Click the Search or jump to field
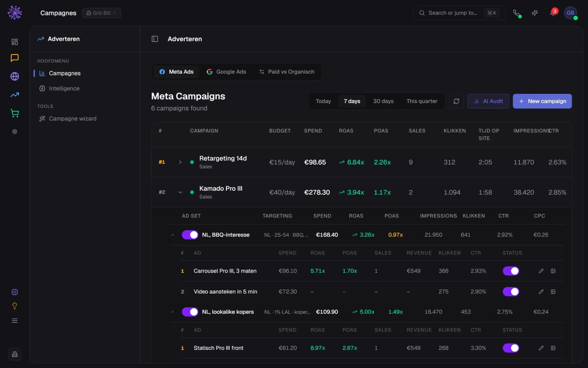The width and height of the screenshot is (588, 368). 459,13
